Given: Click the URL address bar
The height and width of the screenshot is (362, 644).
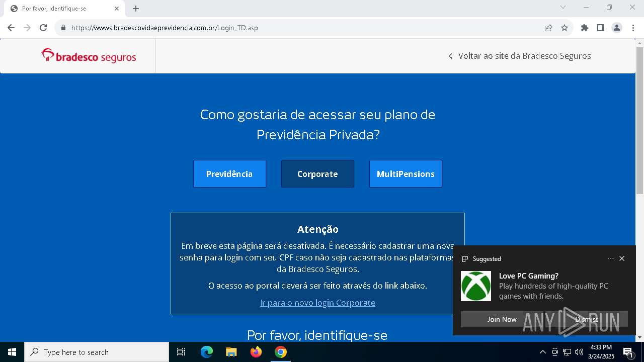Looking at the screenshot, I should (302, 28).
